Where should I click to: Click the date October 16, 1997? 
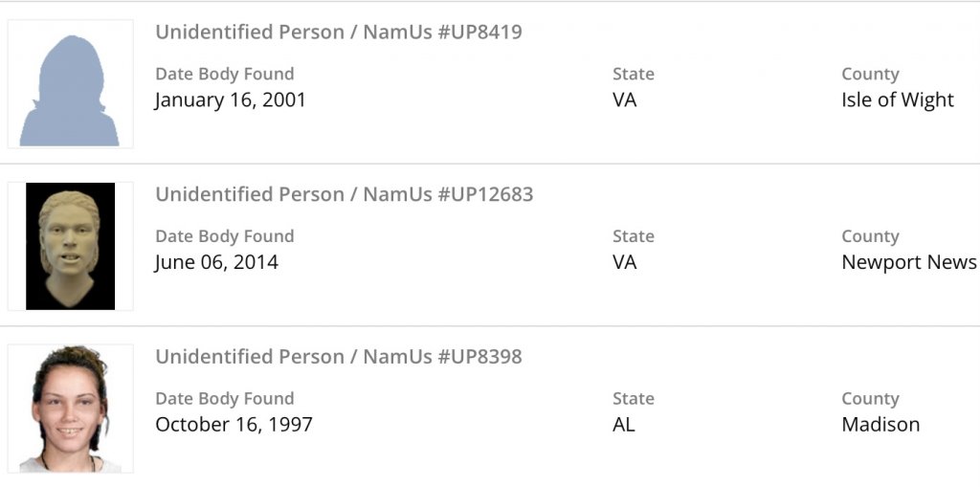coord(234,425)
